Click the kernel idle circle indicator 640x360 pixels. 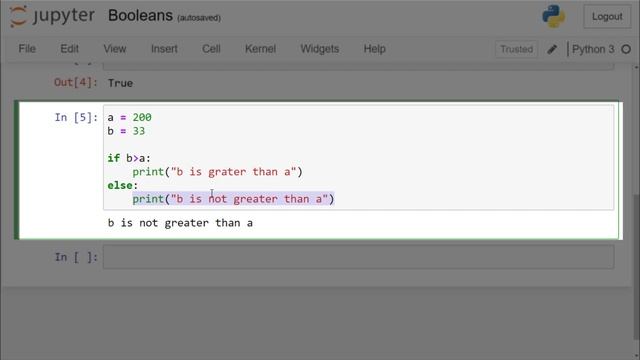(626, 49)
